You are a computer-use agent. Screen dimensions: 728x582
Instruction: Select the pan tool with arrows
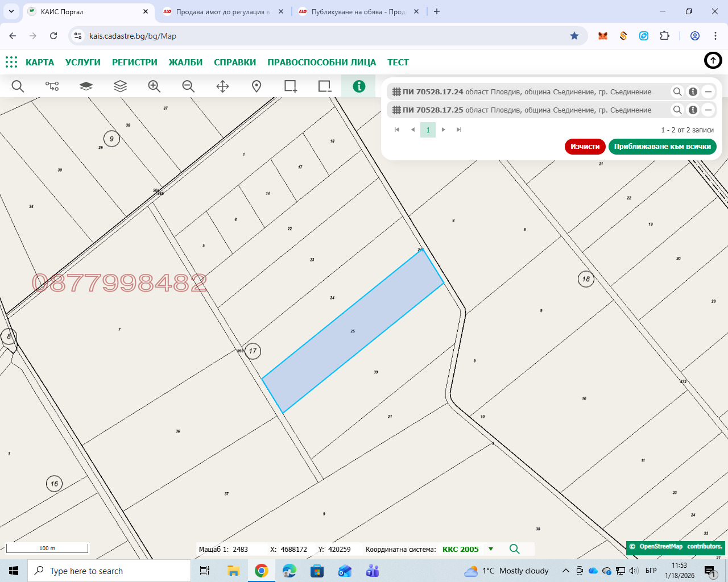click(222, 86)
